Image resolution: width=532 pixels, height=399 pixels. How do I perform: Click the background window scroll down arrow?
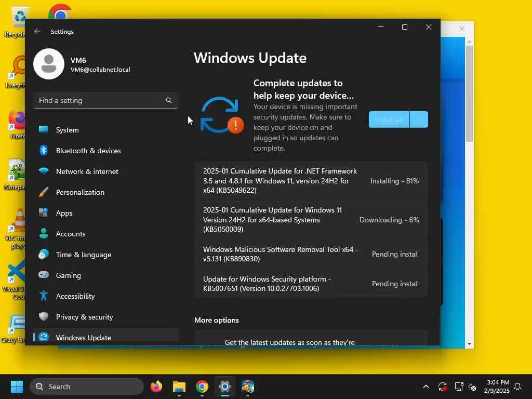tap(469, 344)
